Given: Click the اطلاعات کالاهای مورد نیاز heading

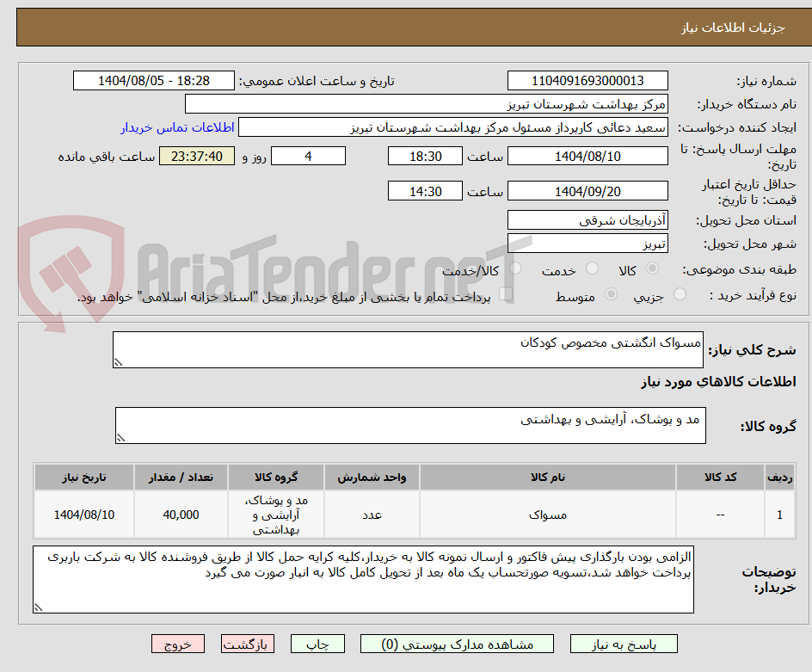Looking at the screenshot, I should (718, 382).
